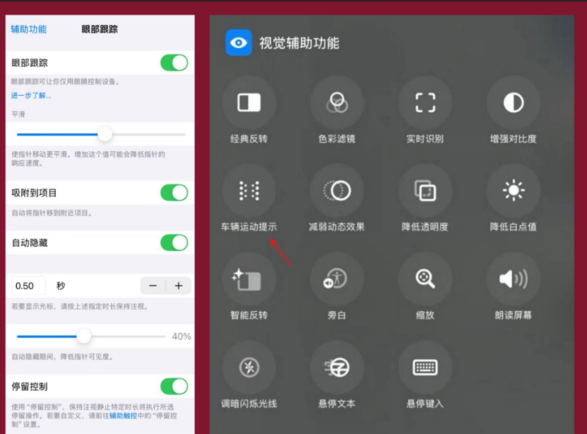Tap 调暗闪烁光线 dim flashing lights icon
Viewport: 587px width, 434px height.
(x=249, y=367)
